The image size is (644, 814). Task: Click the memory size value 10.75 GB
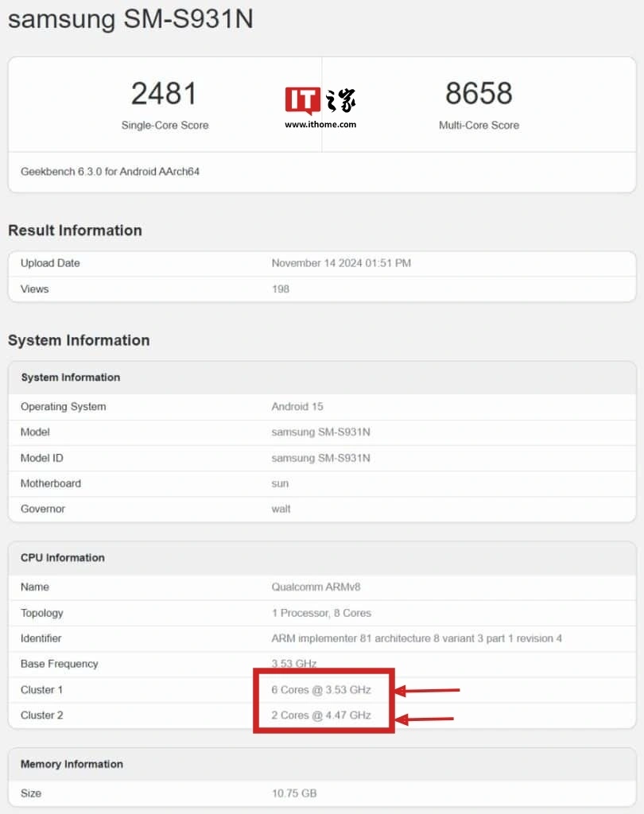[x=294, y=793]
